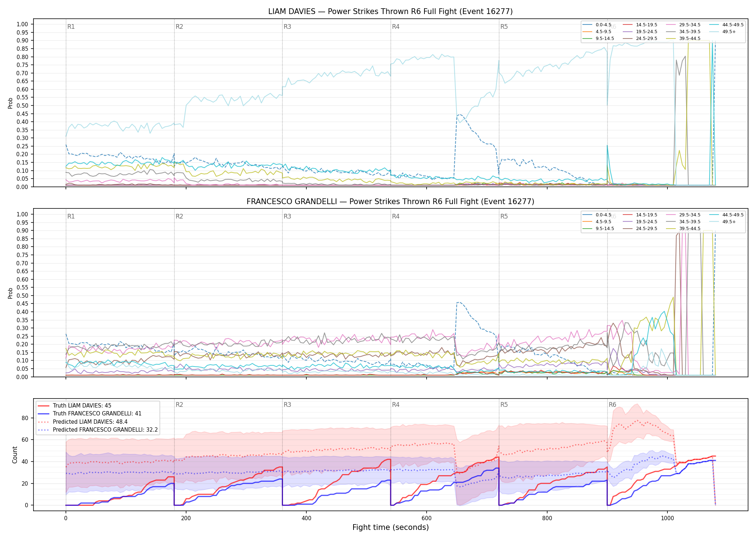Screen dimensions: 756x540
Task: Click the 80 tick label on Count axis
Action: (25, 418)
